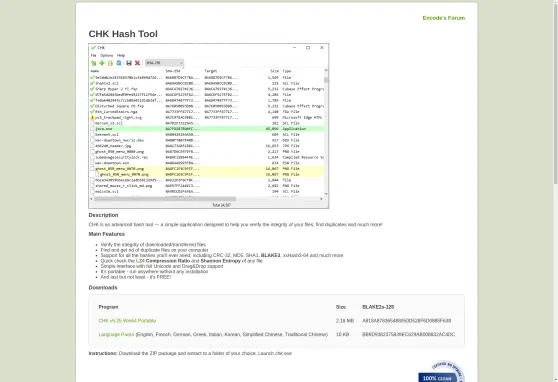
Task: Click the Program column header in downloads table
Action: click(108, 307)
